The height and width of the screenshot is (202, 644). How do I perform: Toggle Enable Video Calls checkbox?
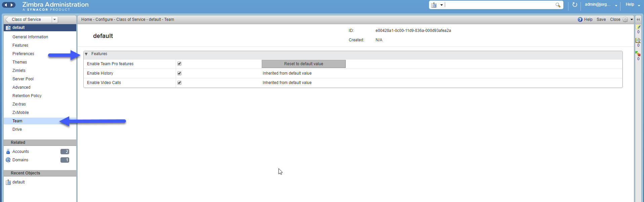179,82
